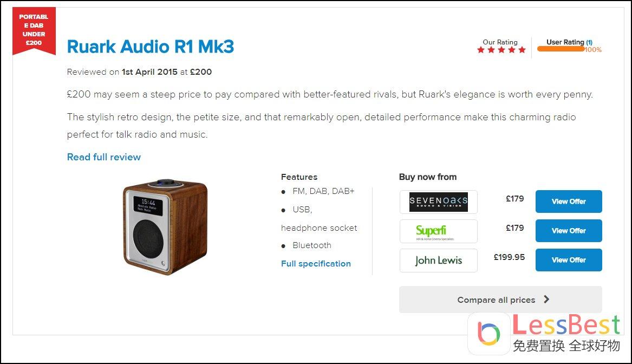Click the red Portable DAB Under £200 ribbon

pos(34,31)
